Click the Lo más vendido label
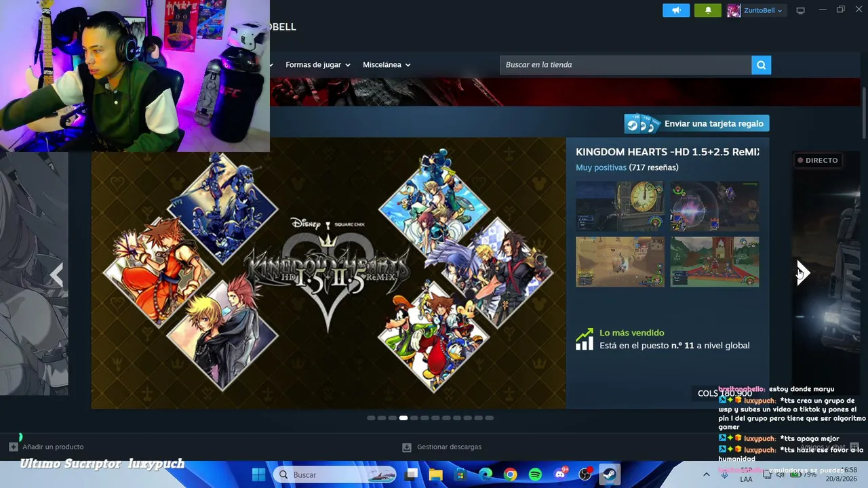The height and width of the screenshot is (488, 868). pos(632,333)
